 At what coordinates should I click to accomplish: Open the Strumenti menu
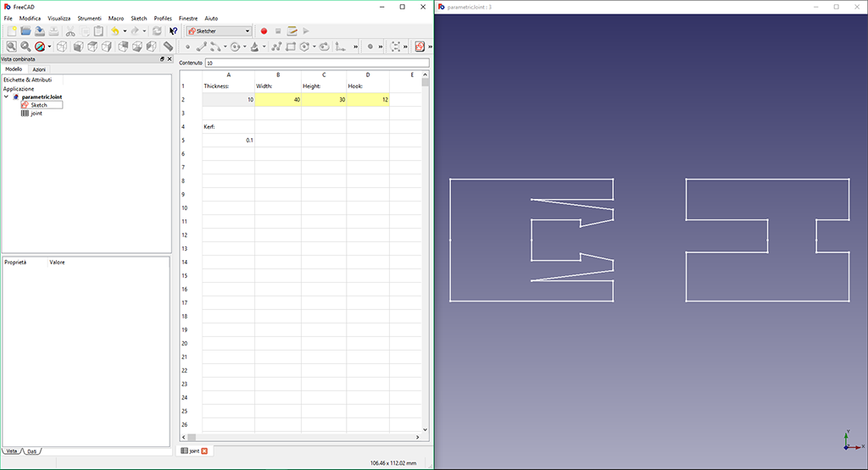tap(89, 19)
